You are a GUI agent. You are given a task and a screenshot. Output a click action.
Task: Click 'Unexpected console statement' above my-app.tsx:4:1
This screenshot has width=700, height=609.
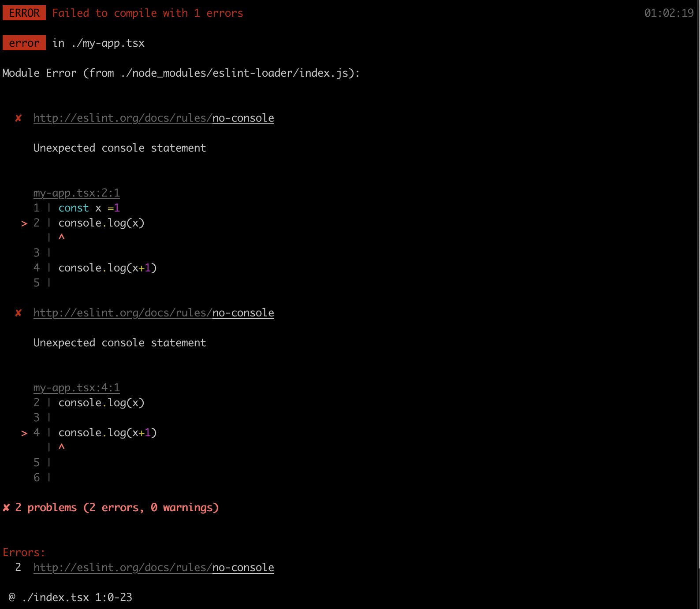click(120, 343)
